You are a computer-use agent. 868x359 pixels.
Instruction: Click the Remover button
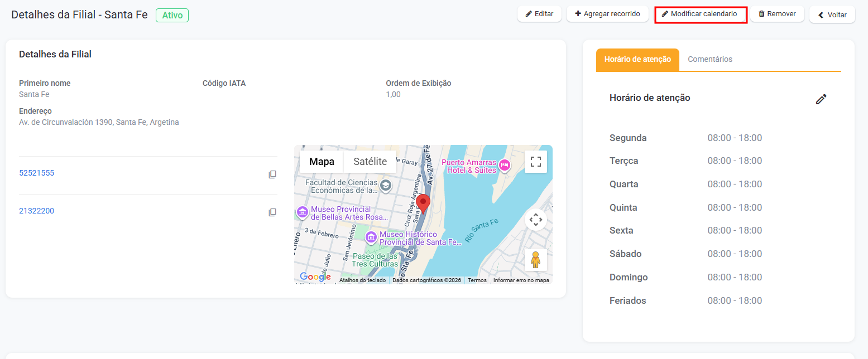coord(777,14)
